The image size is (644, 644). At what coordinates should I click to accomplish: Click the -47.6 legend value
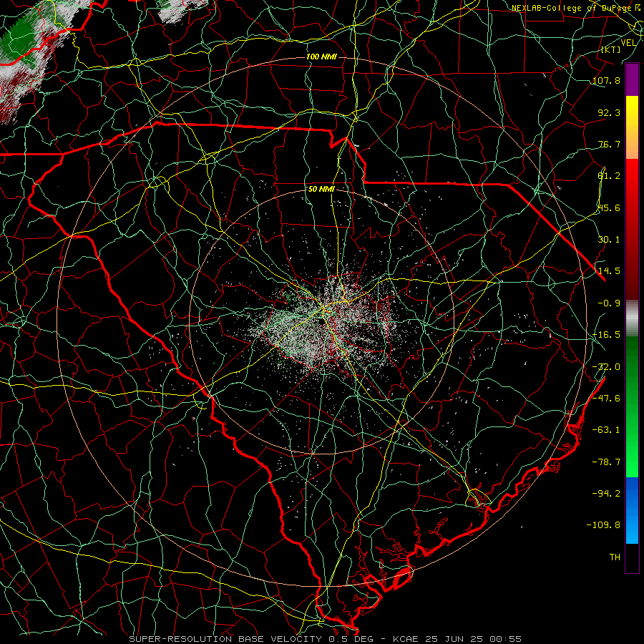(606, 399)
